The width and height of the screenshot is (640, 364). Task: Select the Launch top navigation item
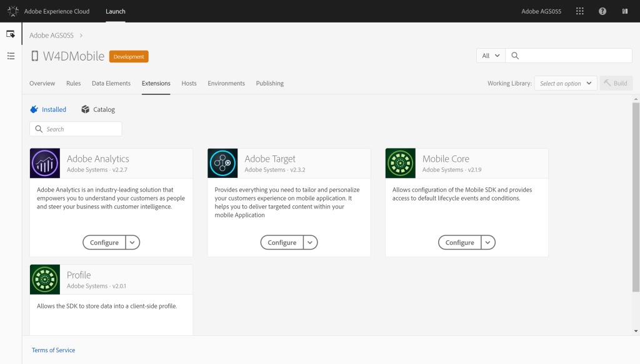pyautogui.click(x=116, y=11)
